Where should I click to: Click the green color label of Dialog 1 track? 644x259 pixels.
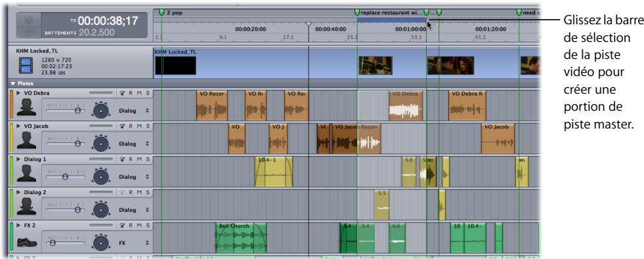pyautogui.click(x=12, y=170)
